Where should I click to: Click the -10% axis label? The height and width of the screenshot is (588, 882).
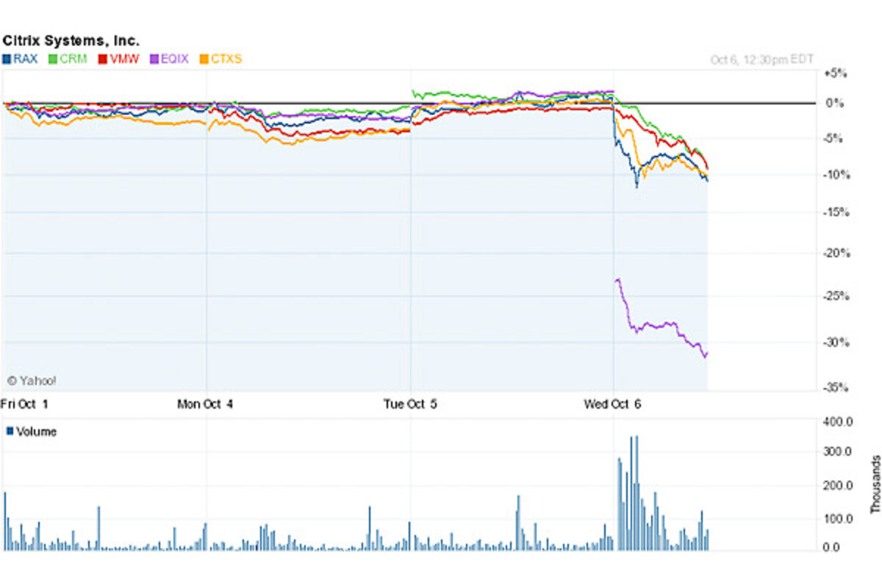[x=836, y=174]
